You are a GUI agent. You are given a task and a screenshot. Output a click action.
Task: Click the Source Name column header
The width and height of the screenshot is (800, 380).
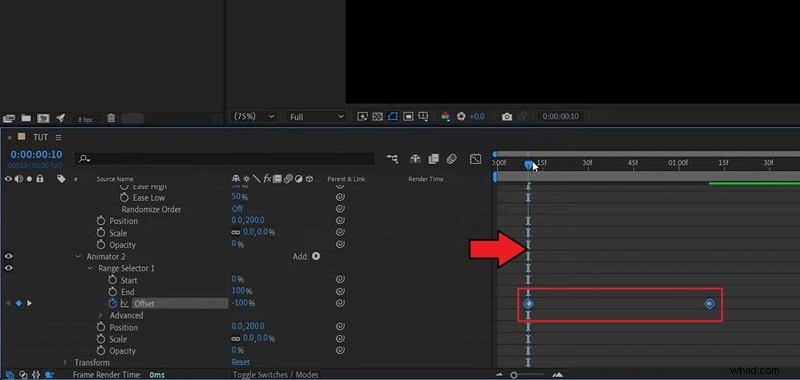pos(115,179)
